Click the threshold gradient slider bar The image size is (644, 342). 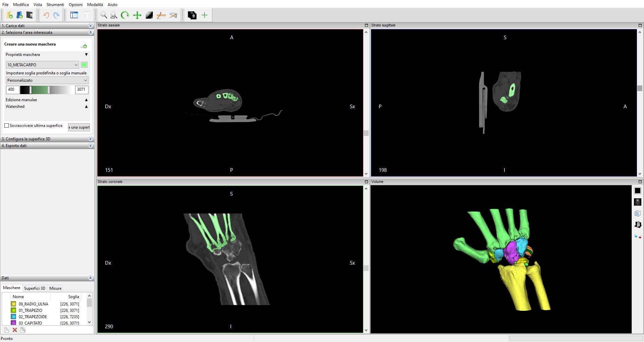[x=47, y=89]
